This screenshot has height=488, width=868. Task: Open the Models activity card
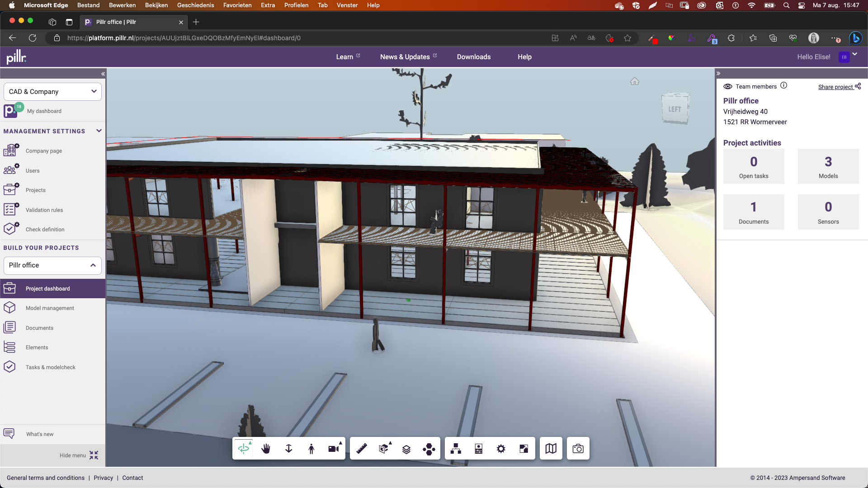(x=828, y=166)
